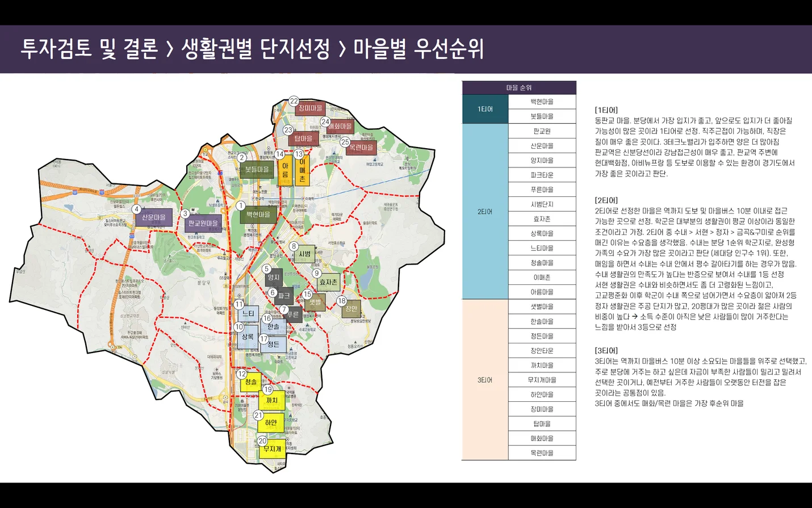Screen dimensions: 812x508
Task: Click the red 장미마을 label on the map
Action: point(310,108)
